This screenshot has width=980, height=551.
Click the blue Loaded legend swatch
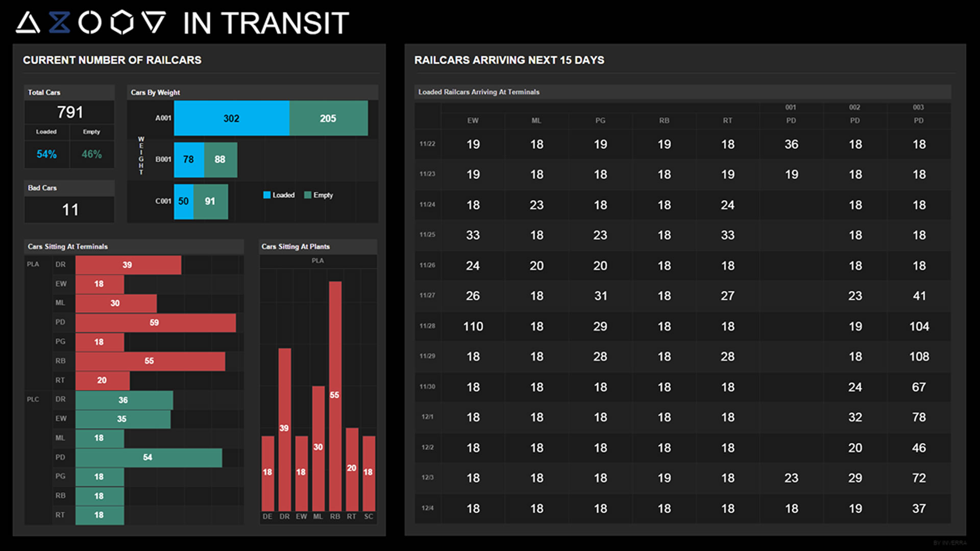266,195
